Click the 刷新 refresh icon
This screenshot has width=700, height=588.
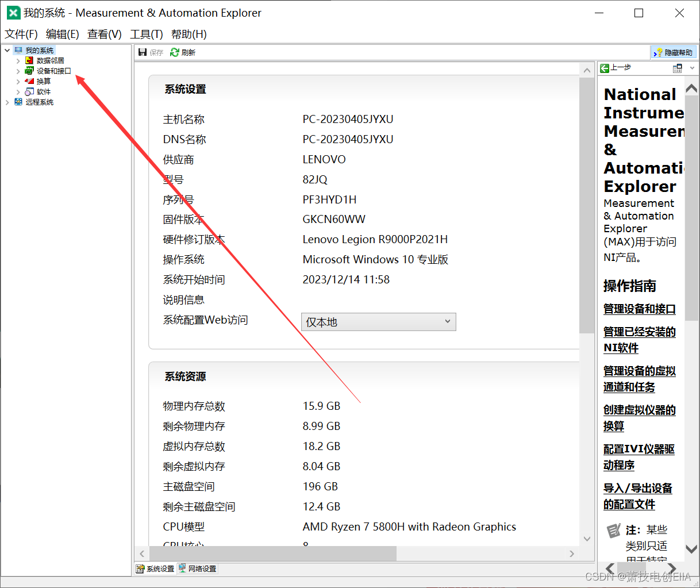pyautogui.click(x=175, y=52)
